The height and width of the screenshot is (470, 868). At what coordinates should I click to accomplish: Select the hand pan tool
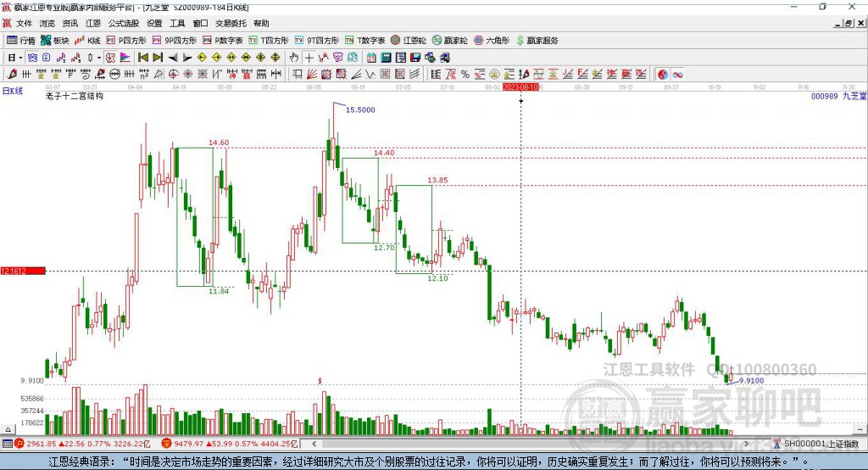click(x=294, y=58)
